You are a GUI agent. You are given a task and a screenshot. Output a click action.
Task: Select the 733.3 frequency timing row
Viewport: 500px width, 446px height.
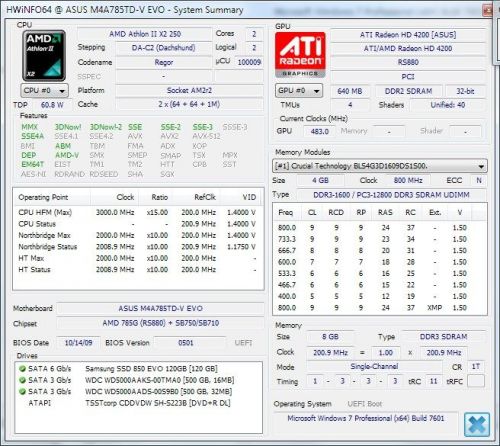pyautogui.click(x=380, y=239)
